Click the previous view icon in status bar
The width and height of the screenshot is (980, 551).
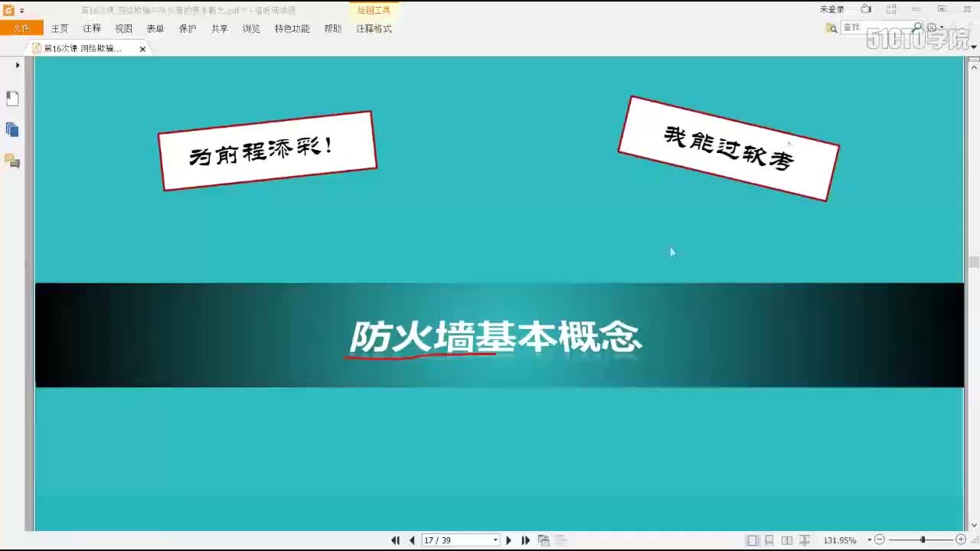coord(544,540)
